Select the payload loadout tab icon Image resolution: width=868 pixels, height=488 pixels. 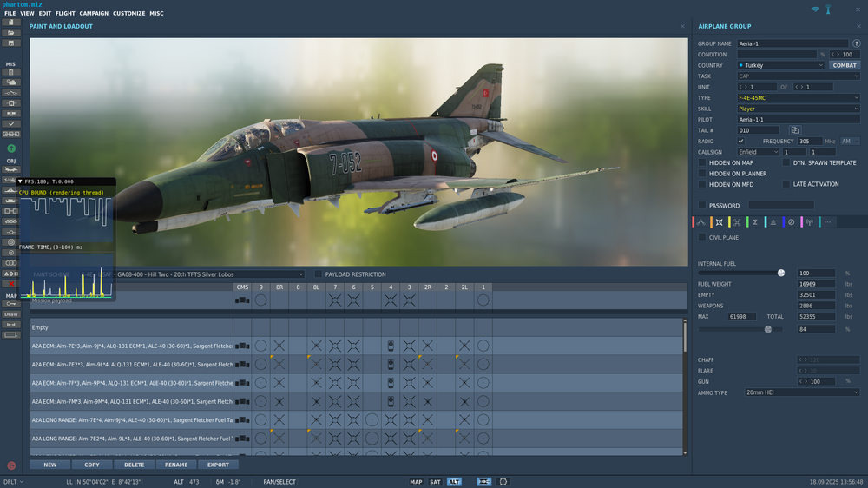click(719, 222)
